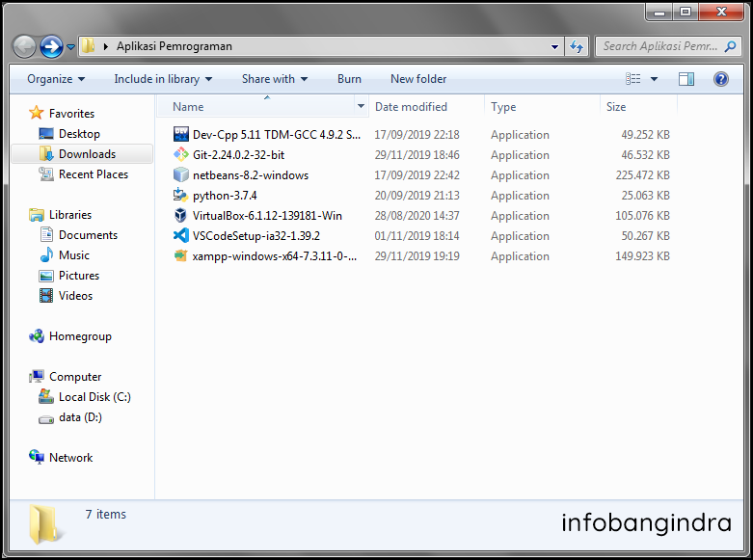The image size is (753, 560).
Task: Open Downloads in Favorites
Action: coord(82,153)
